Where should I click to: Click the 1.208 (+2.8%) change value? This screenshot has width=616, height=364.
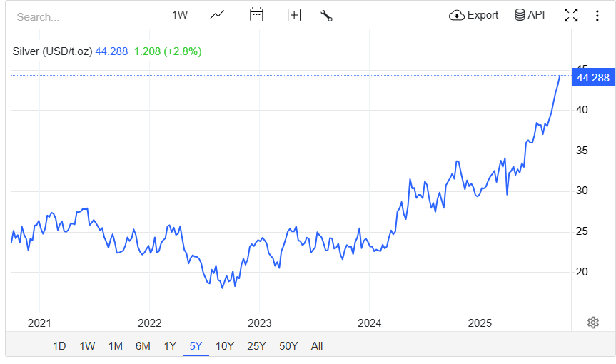click(x=168, y=51)
